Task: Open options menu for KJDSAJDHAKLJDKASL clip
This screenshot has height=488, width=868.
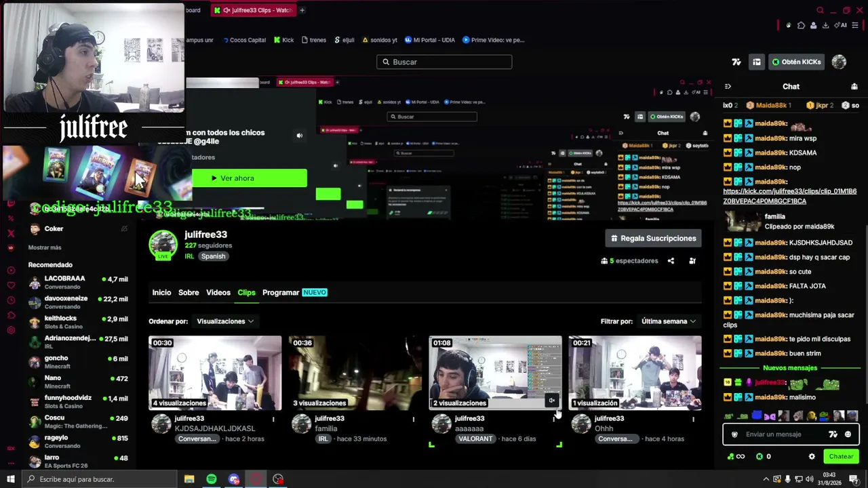Action: 273,420
